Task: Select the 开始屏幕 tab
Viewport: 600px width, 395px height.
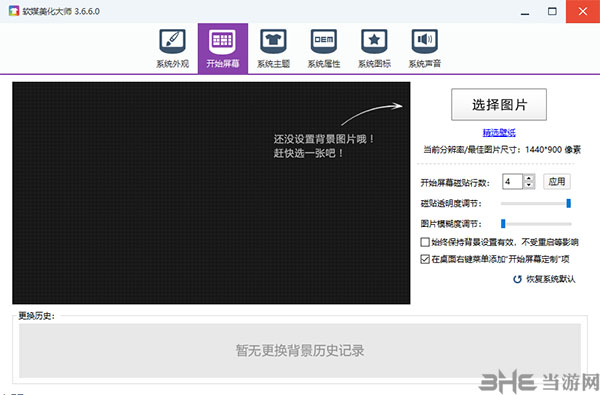Action: coord(223,49)
